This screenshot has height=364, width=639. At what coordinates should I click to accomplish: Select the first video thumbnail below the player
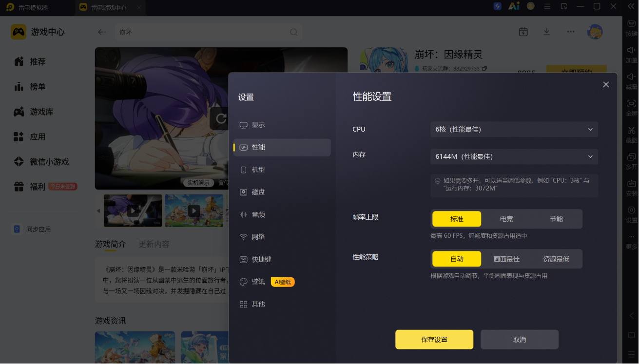(x=133, y=211)
